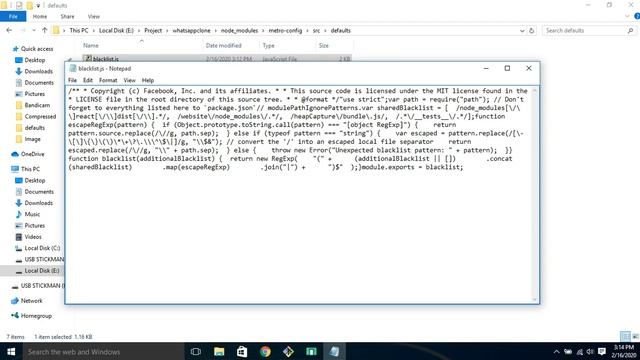640x360 pixels.
Task: Open Documents under Quick access
Action: click(x=35, y=82)
